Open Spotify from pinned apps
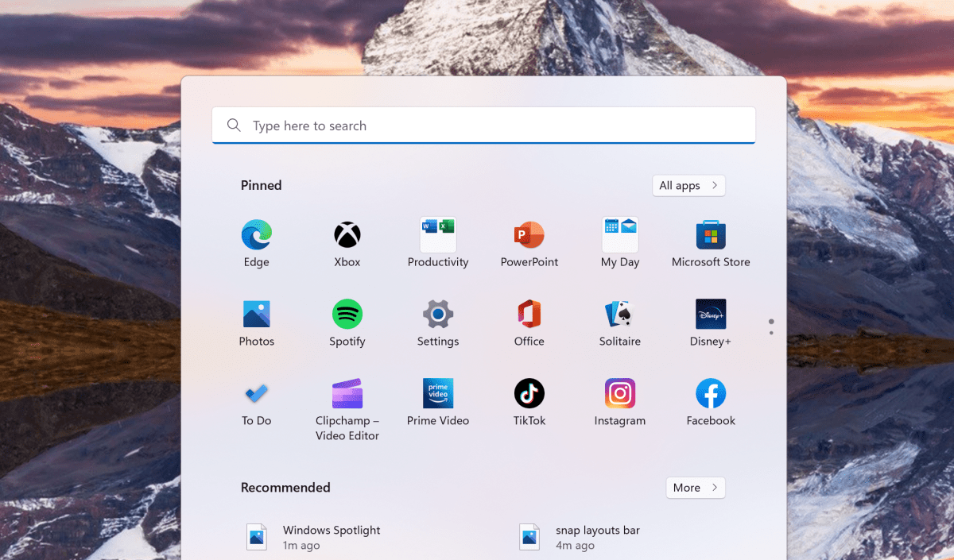Image resolution: width=954 pixels, height=560 pixels. (x=347, y=315)
